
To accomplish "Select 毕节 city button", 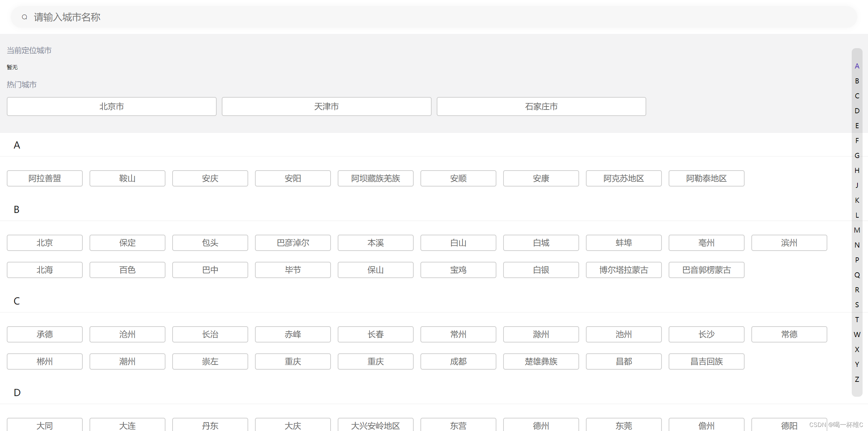I will (293, 270).
